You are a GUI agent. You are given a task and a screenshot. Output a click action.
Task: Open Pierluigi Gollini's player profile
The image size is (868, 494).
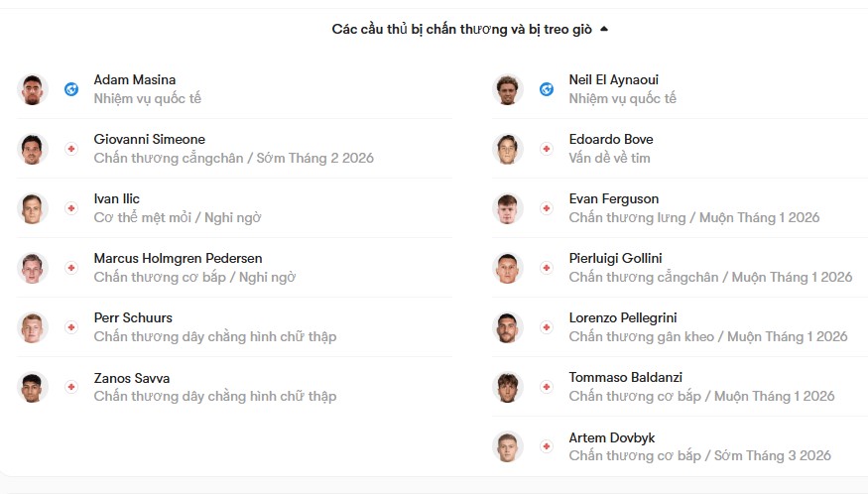616,258
